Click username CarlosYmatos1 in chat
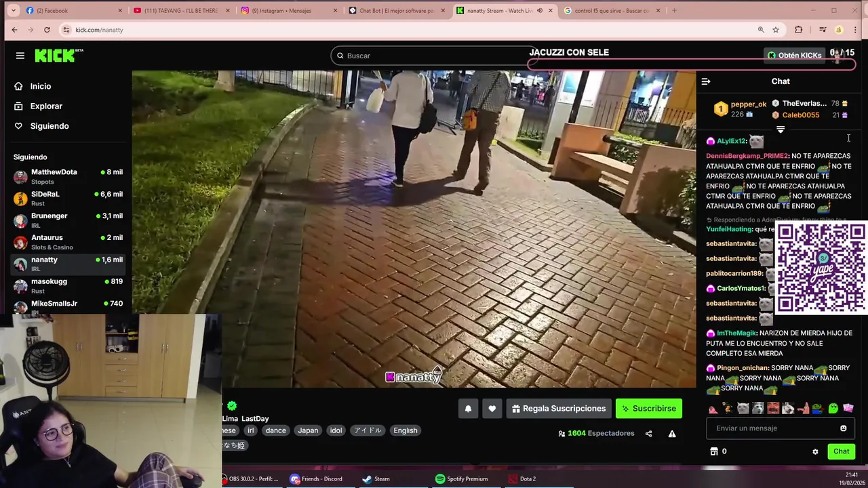 point(741,289)
